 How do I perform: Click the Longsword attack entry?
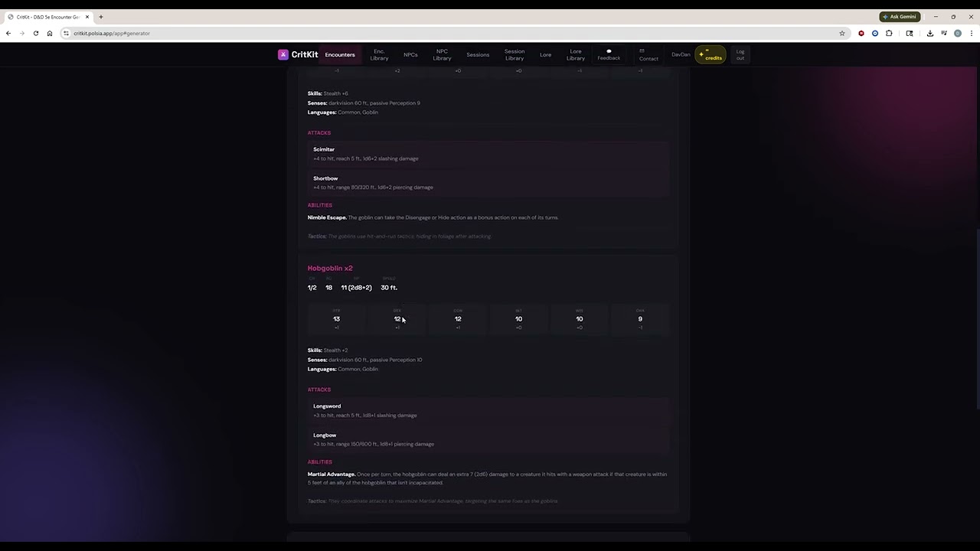tap(488, 410)
